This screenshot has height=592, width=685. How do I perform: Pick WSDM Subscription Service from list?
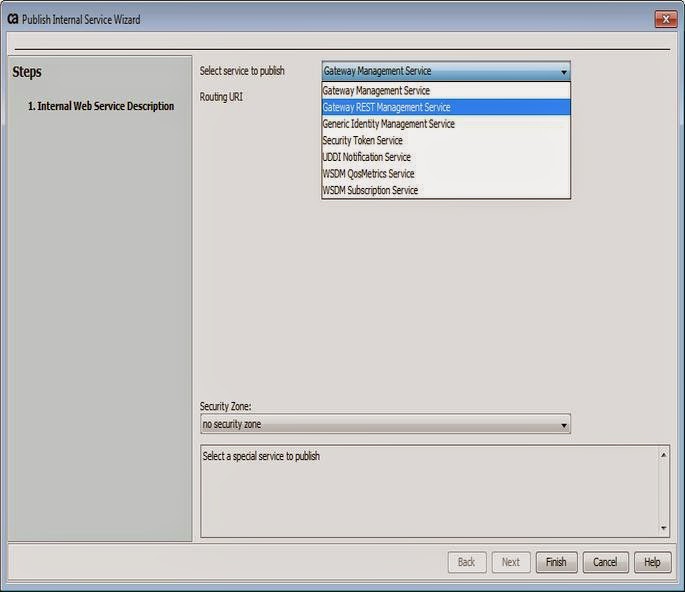click(x=446, y=190)
